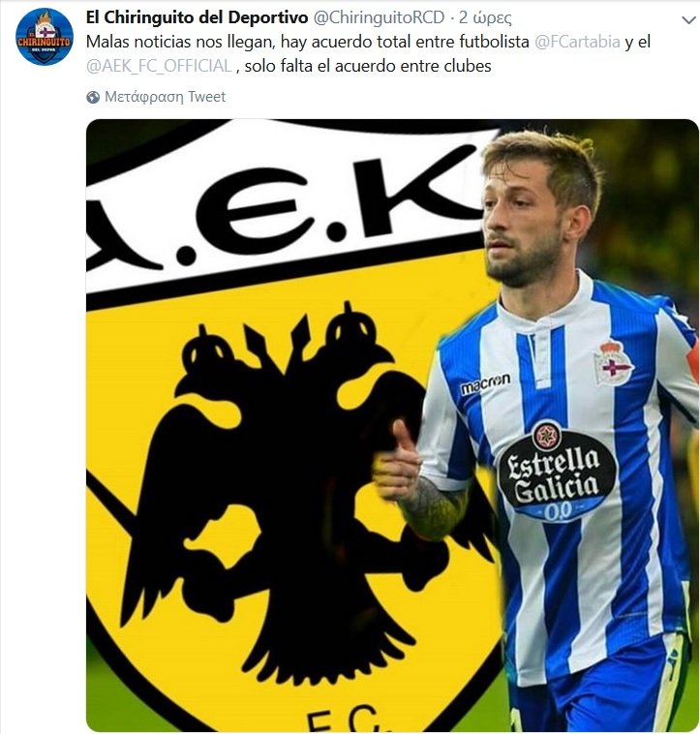Click the Deportivo crest on the jersey
Screen dimensions: 700x734
click(612, 363)
